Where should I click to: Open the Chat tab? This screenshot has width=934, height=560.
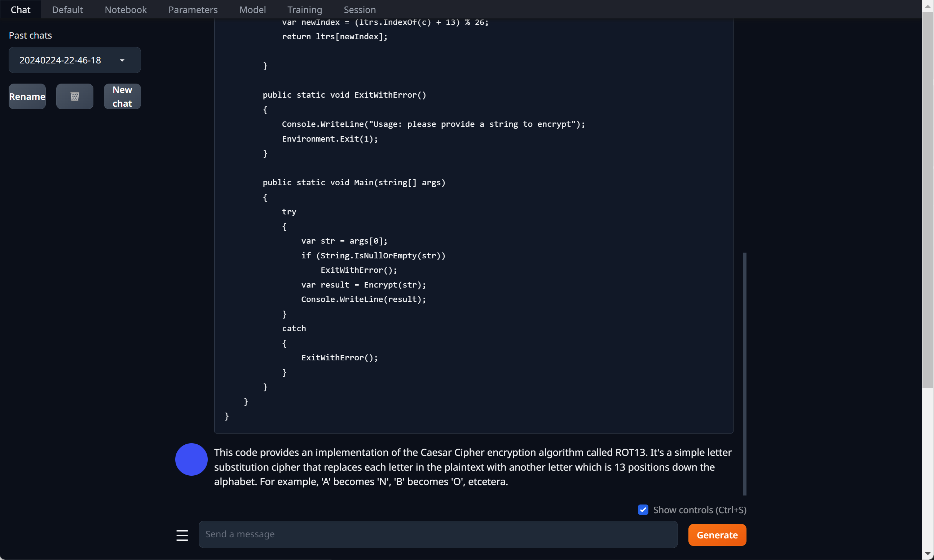[x=21, y=9]
